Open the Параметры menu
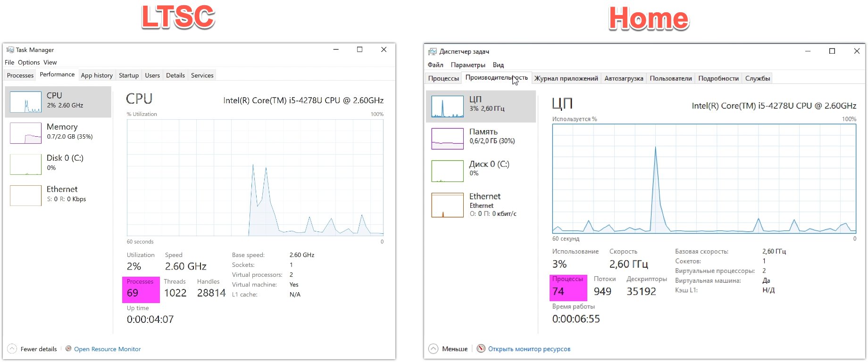Image resolution: width=868 pixels, height=362 pixels. (468, 65)
